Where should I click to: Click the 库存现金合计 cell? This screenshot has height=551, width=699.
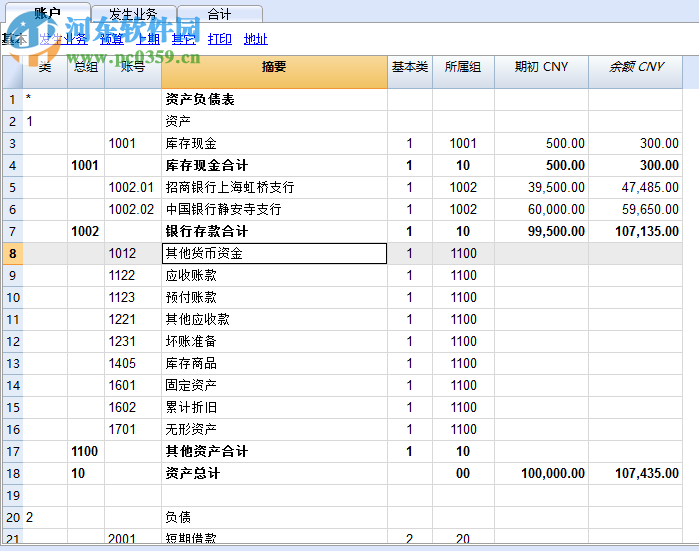coord(274,165)
